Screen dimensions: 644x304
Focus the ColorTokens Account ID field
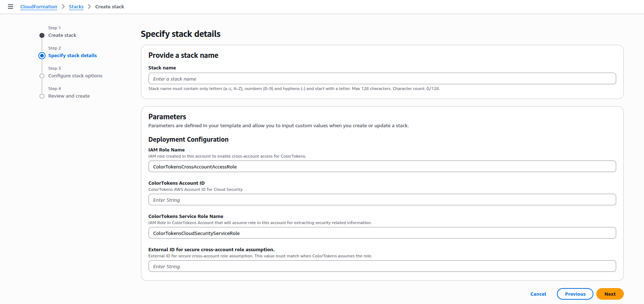coord(382,200)
